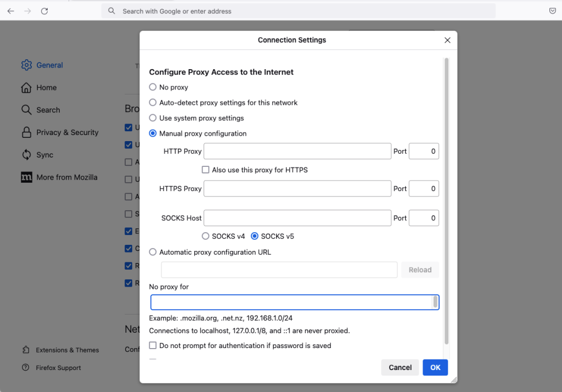Click the More from Mozilla icon
Screen dimensions: 562x392
click(26, 177)
